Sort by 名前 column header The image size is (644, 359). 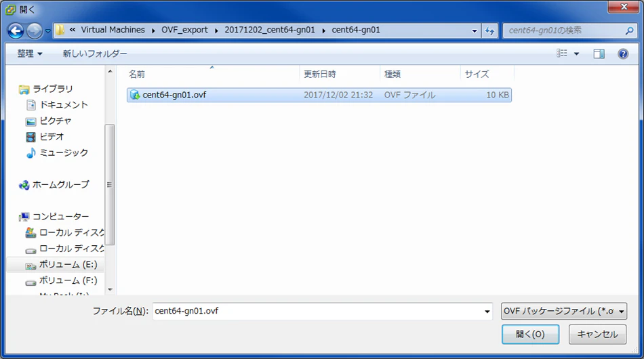[x=212, y=75]
